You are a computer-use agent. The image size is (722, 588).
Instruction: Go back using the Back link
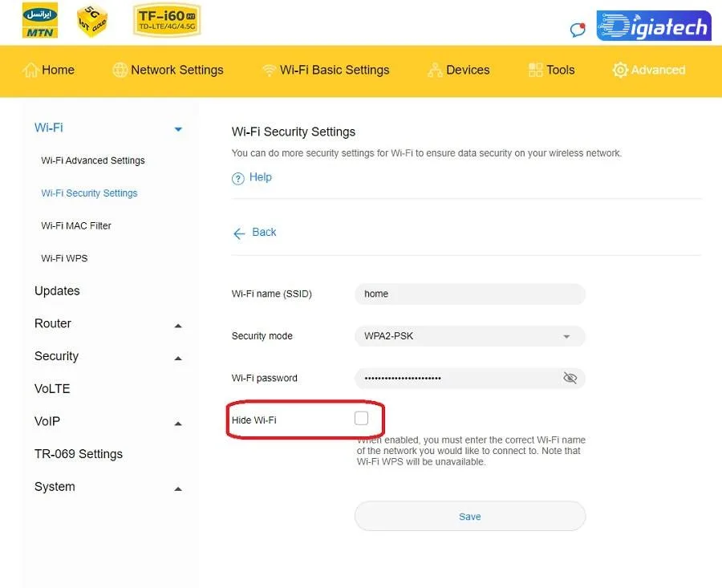[x=254, y=233]
